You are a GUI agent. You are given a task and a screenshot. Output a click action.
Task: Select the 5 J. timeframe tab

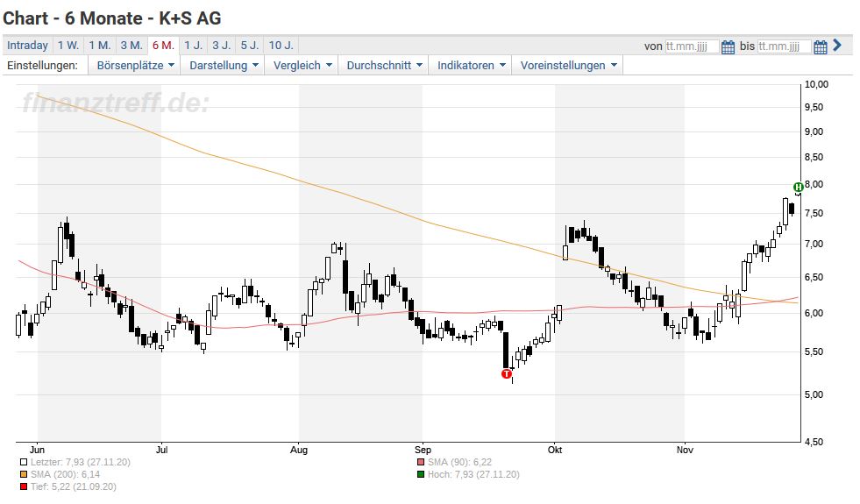click(x=250, y=46)
